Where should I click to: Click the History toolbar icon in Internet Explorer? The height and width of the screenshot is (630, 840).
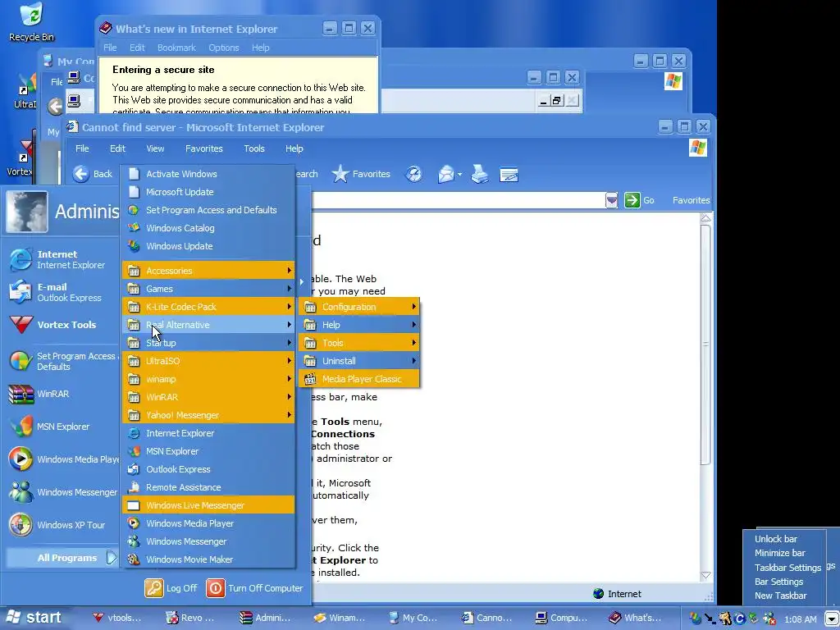coord(413,174)
